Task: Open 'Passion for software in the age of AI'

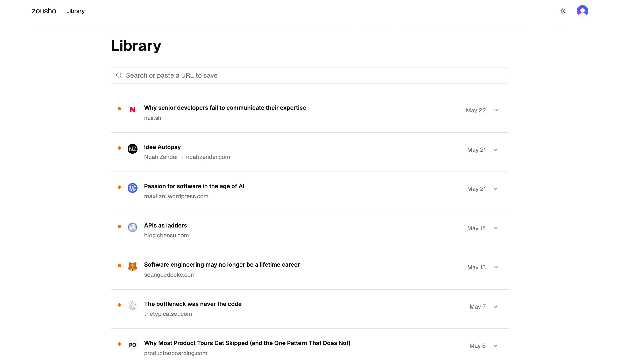Action: click(194, 186)
